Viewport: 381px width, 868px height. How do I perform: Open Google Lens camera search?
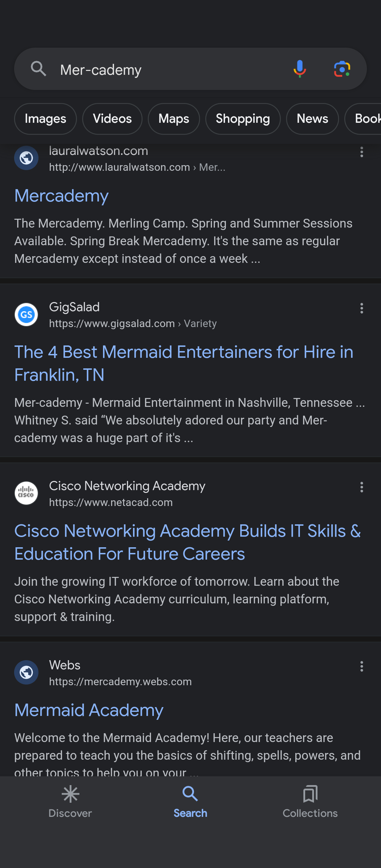pyautogui.click(x=342, y=69)
